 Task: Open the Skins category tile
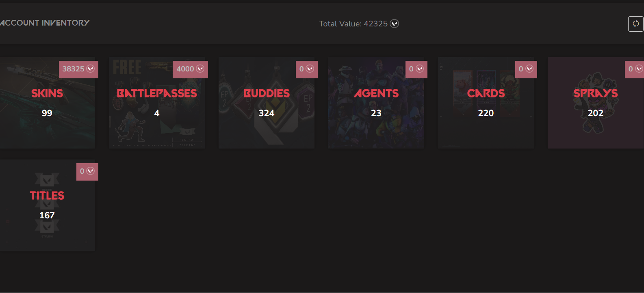[47, 103]
